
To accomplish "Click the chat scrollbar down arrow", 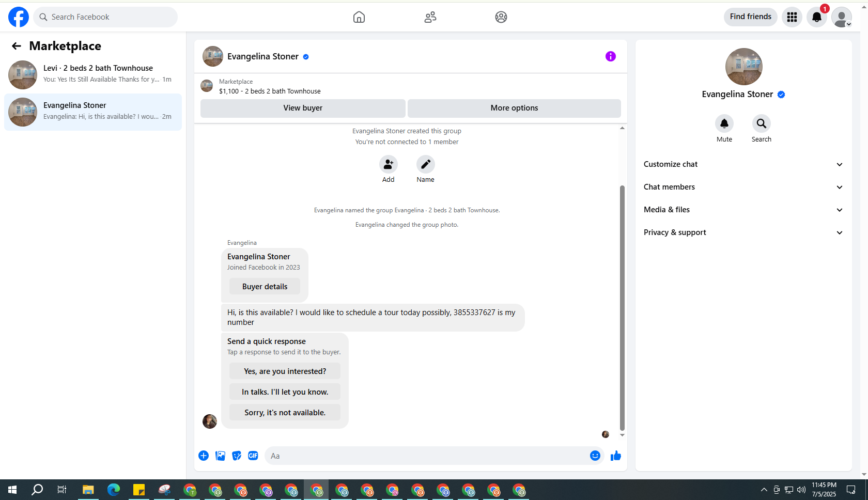I will point(622,435).
